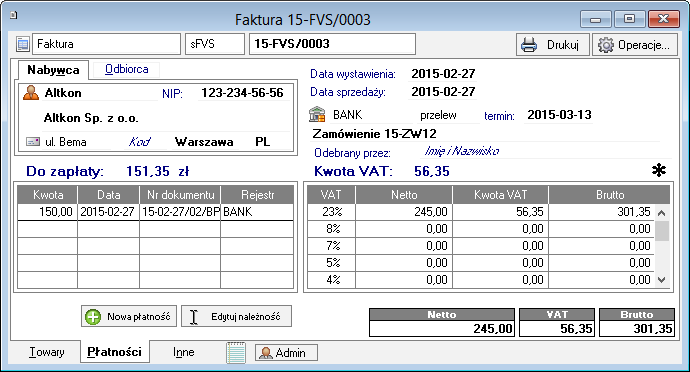This screenshot has height=372, width=690.
Task: Open the Inne tab
Action: [x=184, y=352]
